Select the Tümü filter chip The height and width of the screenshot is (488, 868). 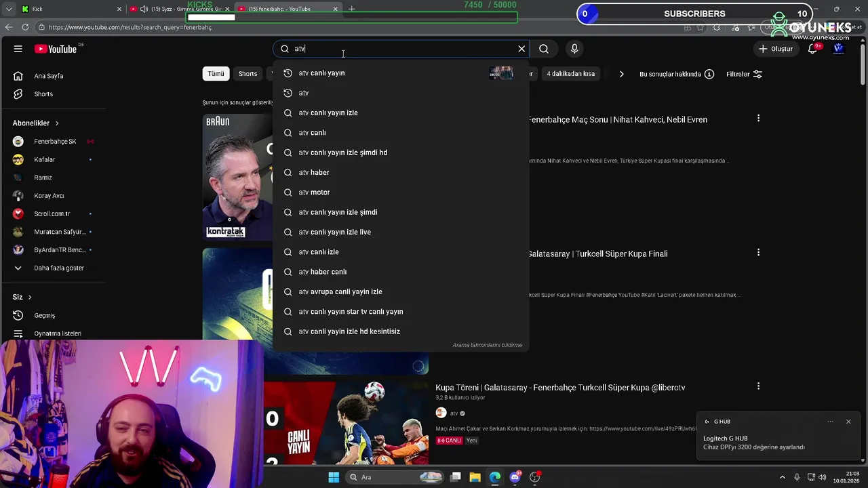pyautogui.click(x=216, y=74)
